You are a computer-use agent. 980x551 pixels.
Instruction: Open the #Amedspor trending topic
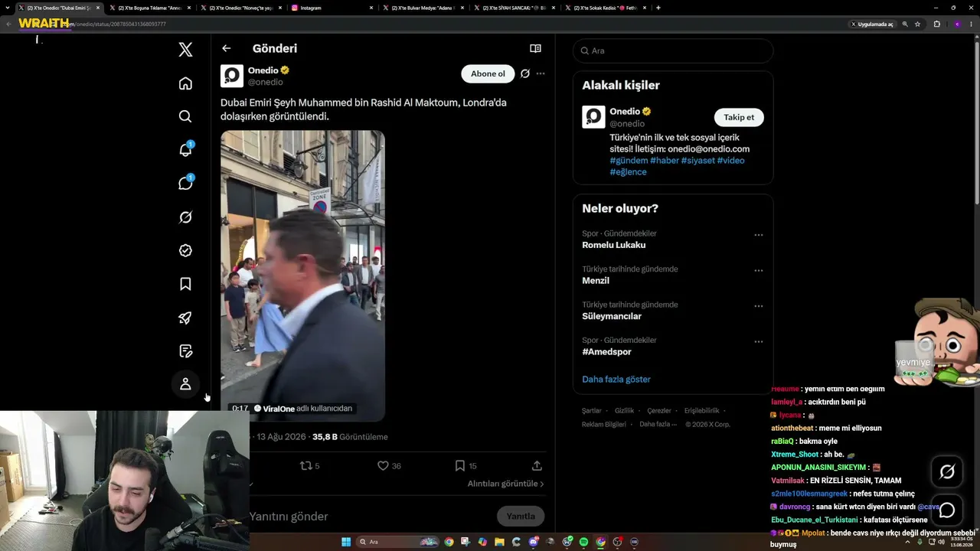pos(606,352)
